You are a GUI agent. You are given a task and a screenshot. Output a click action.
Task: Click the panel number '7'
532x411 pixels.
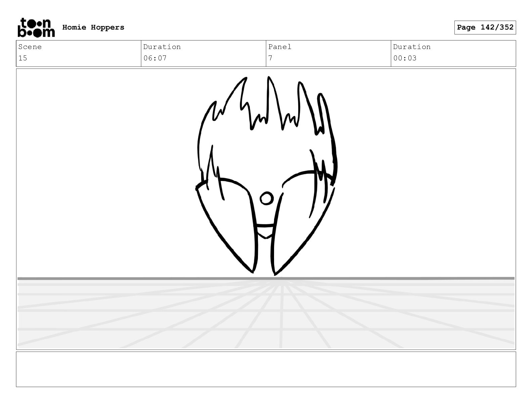pos(270,58)
